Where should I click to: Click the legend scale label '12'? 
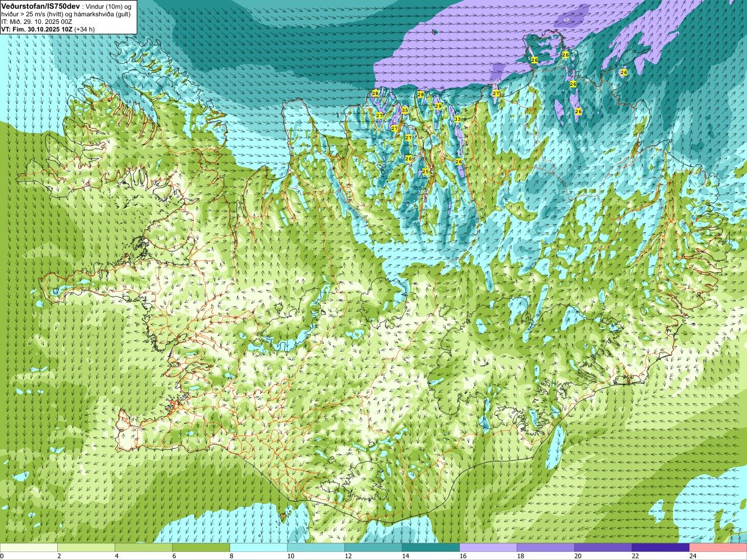pyautogui.click(x=348, y=556)
